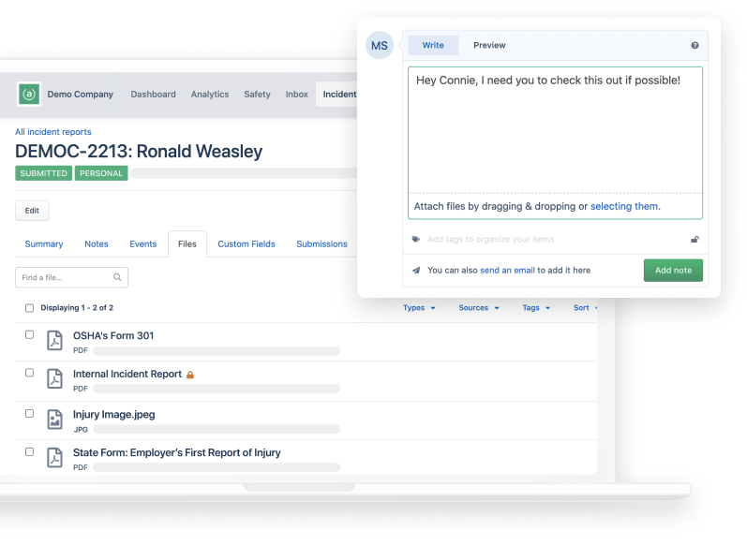
Task: Click into the Find a file search field
Action: click(71, 277)
